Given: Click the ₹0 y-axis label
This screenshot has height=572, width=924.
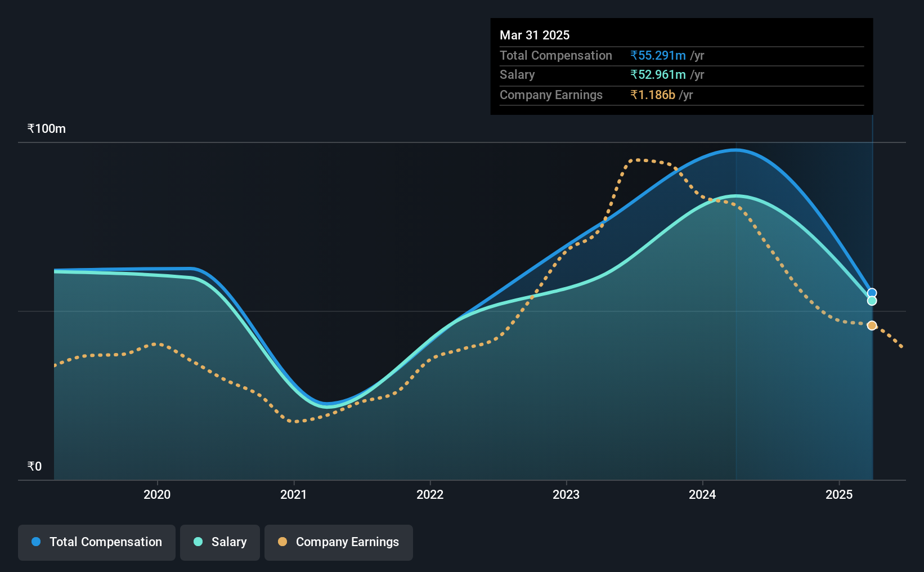Looking at the screenshot, I should [x=34, y=467].
